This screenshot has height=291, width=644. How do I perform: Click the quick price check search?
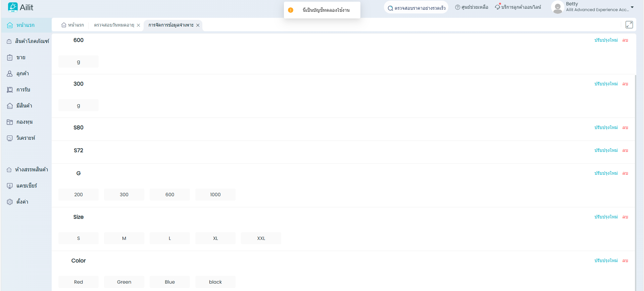416,8
